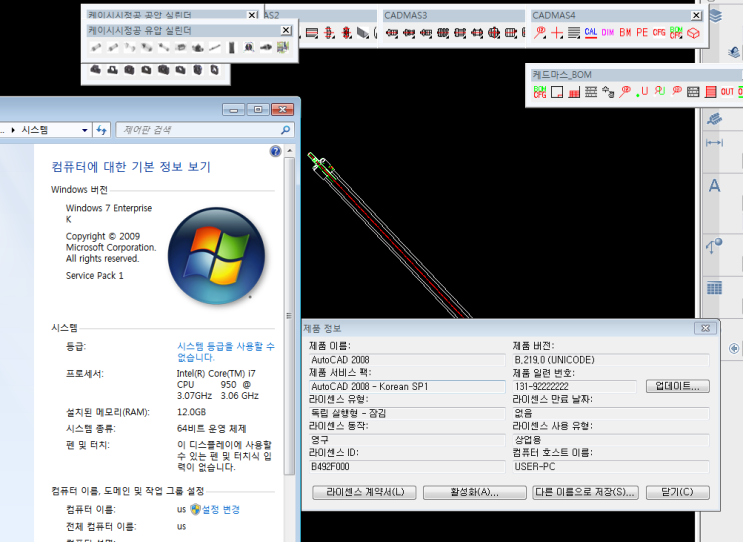The width and height of the screenshot is (743, 542).
Task: Click the CAL icon in CADMAS4 toolbar
Action: (x=590, y=33)
